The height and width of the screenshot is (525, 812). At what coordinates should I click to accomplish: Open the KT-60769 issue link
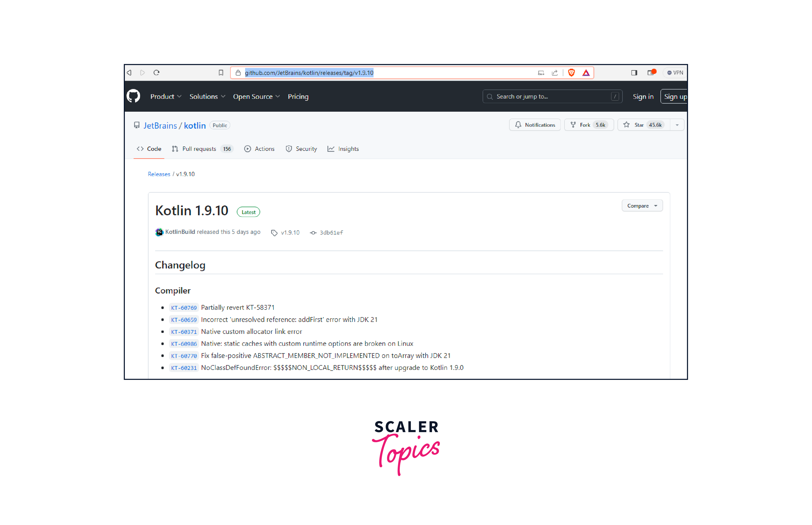pos(184,308)
